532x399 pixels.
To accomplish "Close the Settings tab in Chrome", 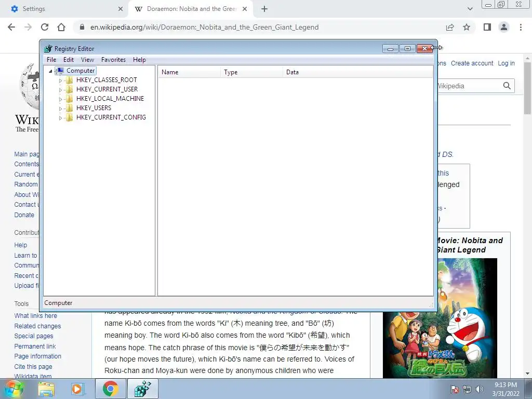I will (x=121, y=9).
